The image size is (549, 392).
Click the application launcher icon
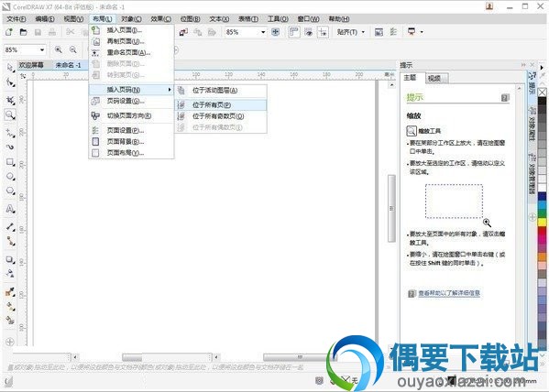click(412, 32)
